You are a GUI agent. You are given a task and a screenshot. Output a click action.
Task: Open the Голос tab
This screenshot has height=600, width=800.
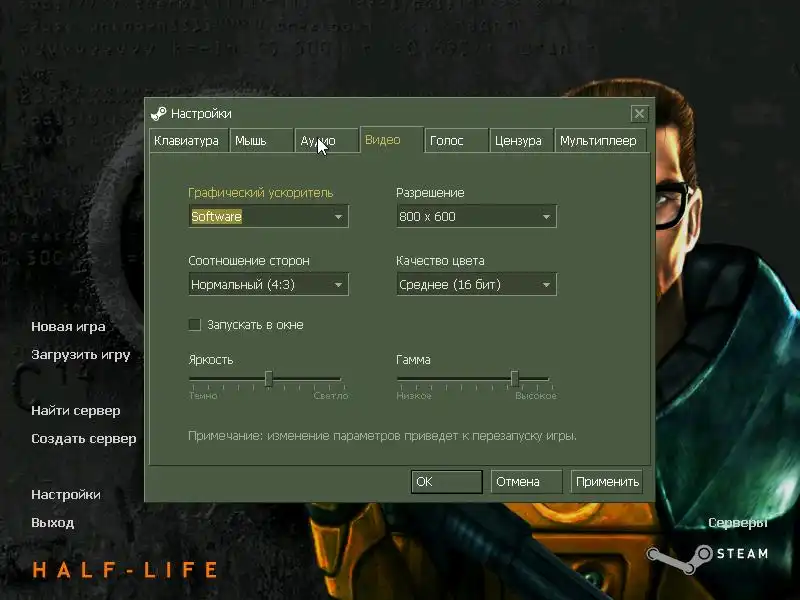click(x=456, y=141)
